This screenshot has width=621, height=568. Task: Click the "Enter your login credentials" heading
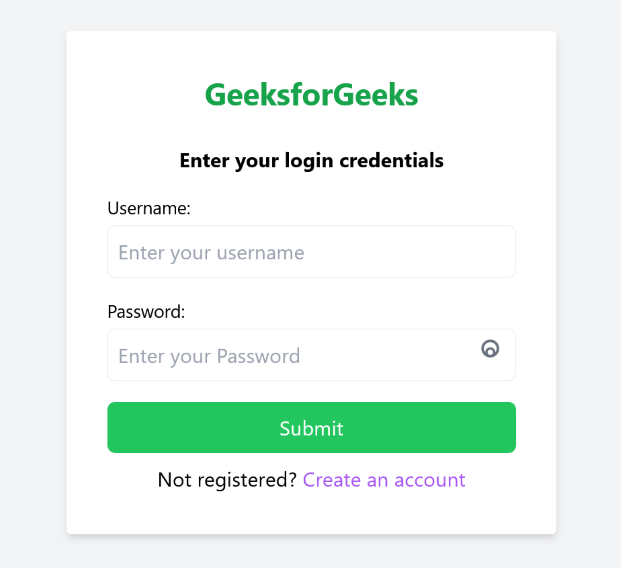click(x=311, y=160)
